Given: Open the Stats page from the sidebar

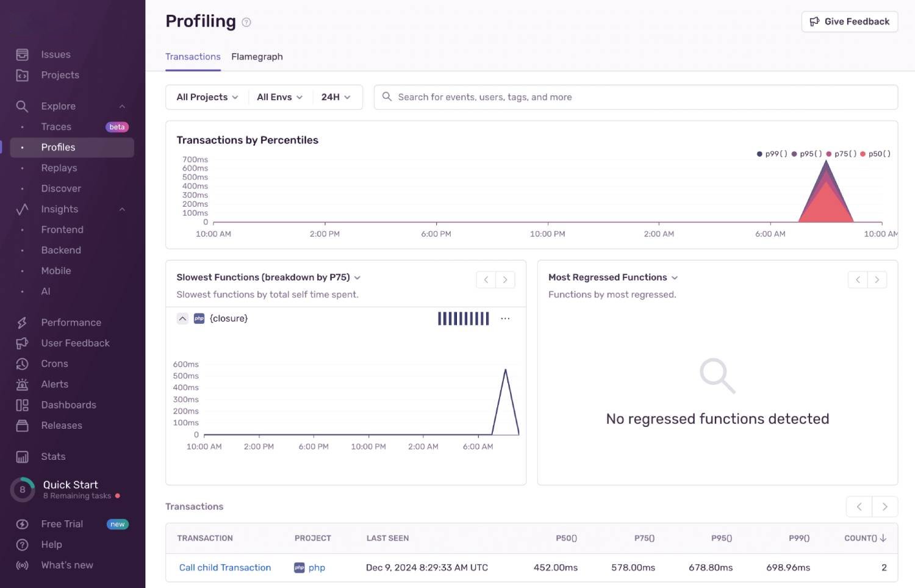Looking at the screenshot, I should 52,456.
